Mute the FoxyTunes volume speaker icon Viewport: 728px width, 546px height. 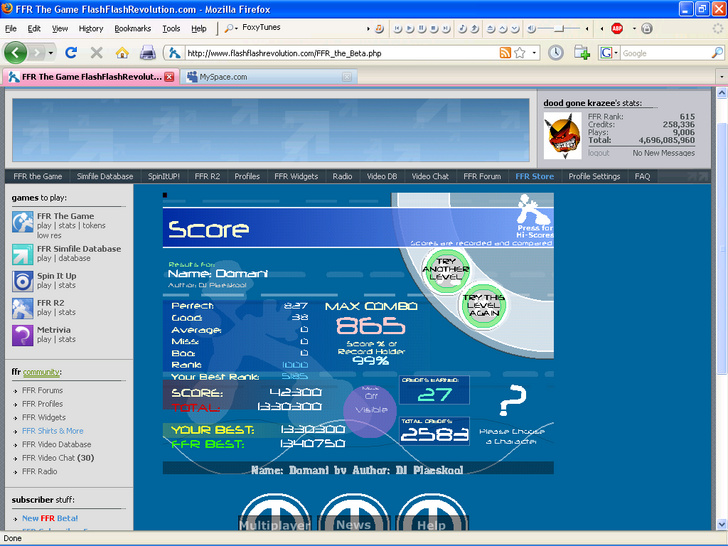tap(532, 29)
